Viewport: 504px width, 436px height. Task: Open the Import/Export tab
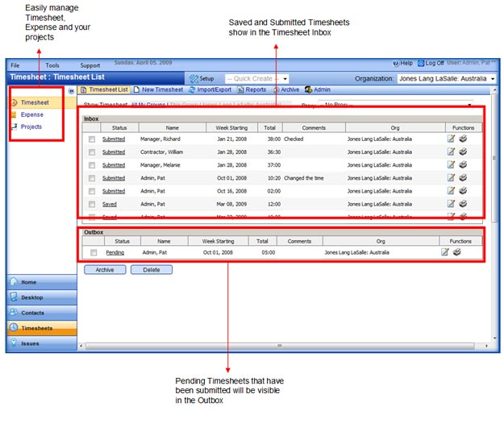coord(210,89)
